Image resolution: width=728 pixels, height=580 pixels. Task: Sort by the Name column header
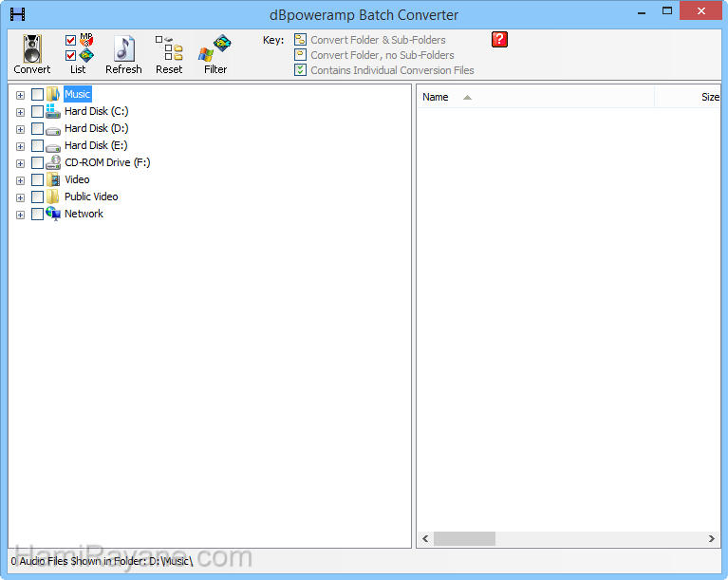pos(535,97)
